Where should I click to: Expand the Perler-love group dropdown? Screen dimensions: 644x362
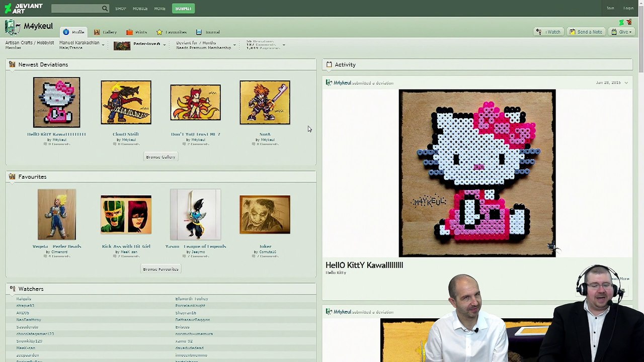(x=164, y=45)
